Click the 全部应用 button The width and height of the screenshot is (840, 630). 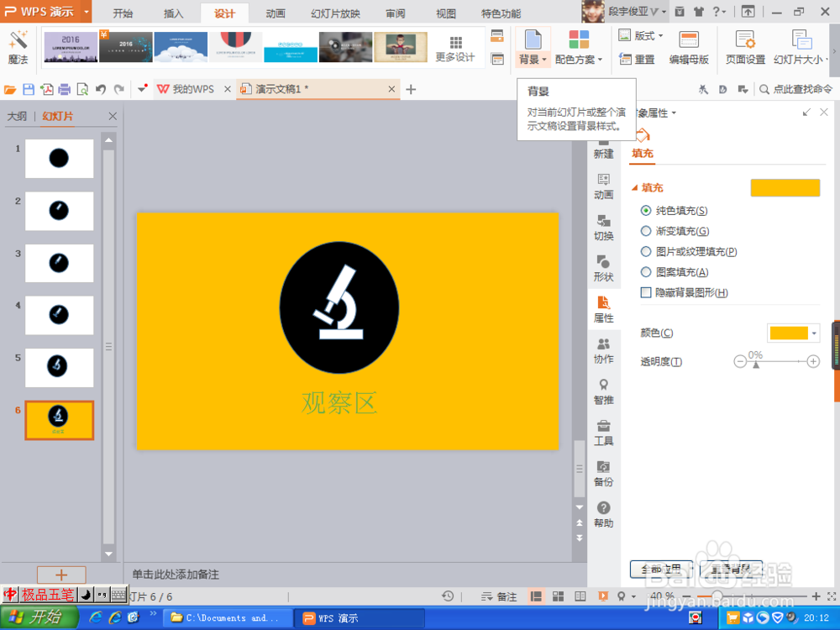[661, 569]
